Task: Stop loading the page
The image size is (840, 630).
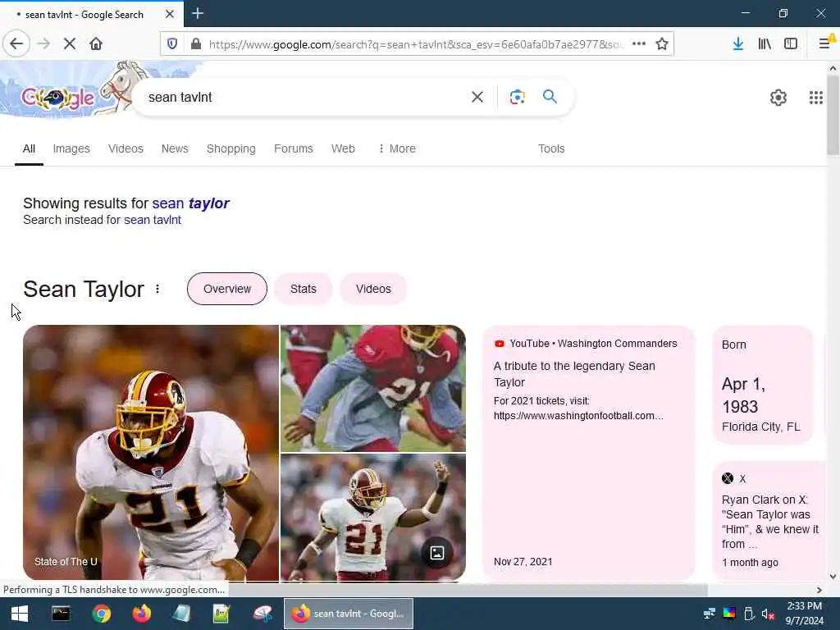Action: 70,44
